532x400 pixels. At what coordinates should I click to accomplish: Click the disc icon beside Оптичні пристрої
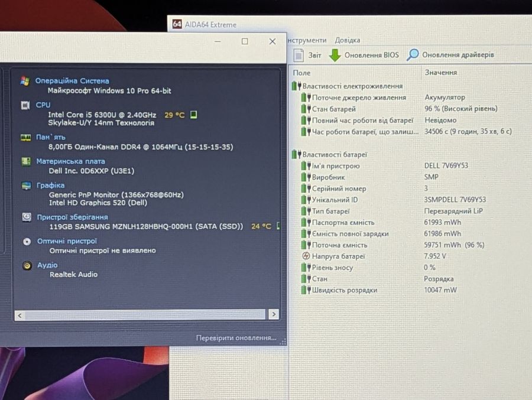tap(27, 242)
